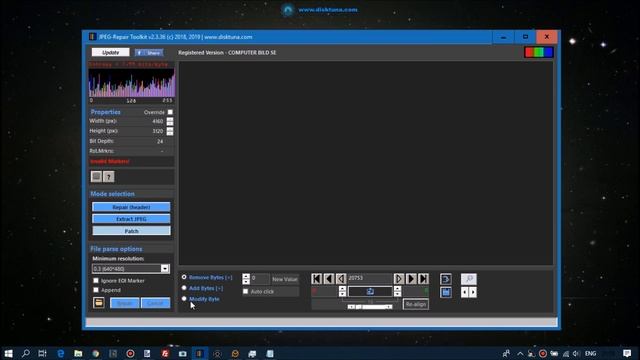Click the Bit Depth value 24

[x=160, y=141]
